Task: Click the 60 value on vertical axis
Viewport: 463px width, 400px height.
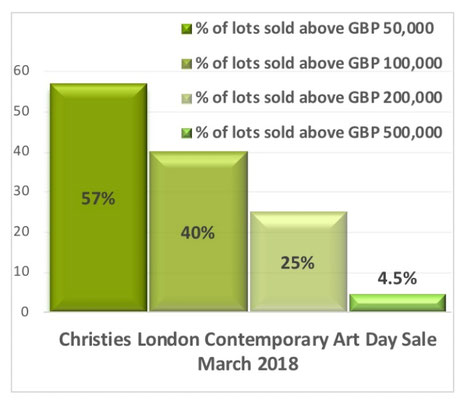Action: pyautogui.click(x=21, y=71)
